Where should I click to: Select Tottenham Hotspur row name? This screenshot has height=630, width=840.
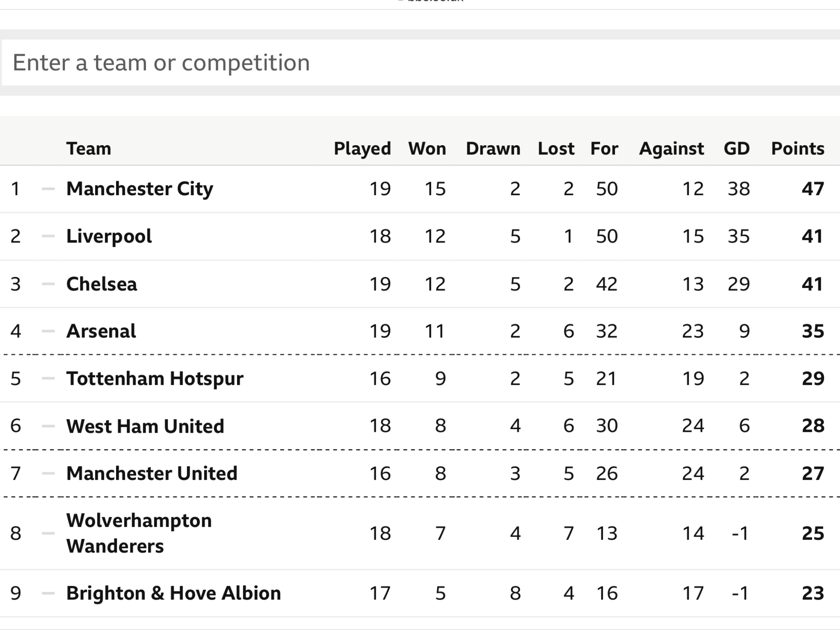pos(155,379)
